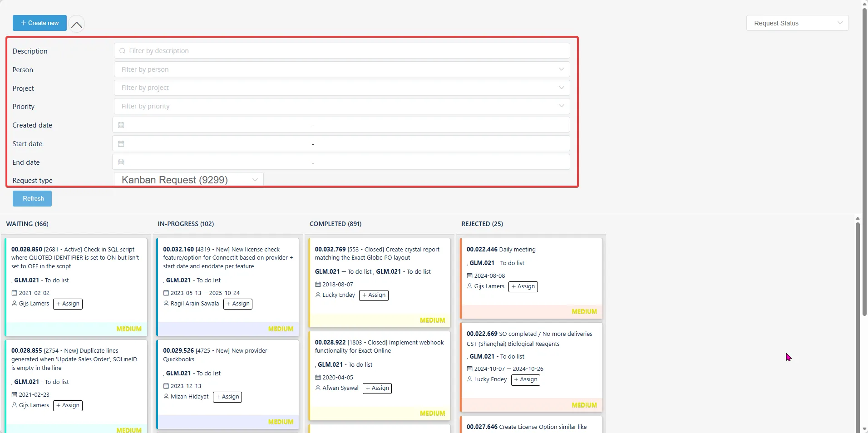
Task: Click the Create new button
Action: point(39,23)
